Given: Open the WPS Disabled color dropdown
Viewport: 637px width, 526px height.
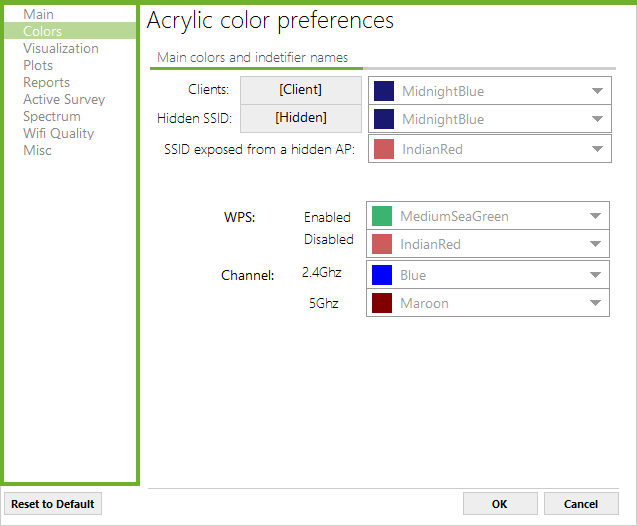Looking at the screenshot, I should (595, 244).
